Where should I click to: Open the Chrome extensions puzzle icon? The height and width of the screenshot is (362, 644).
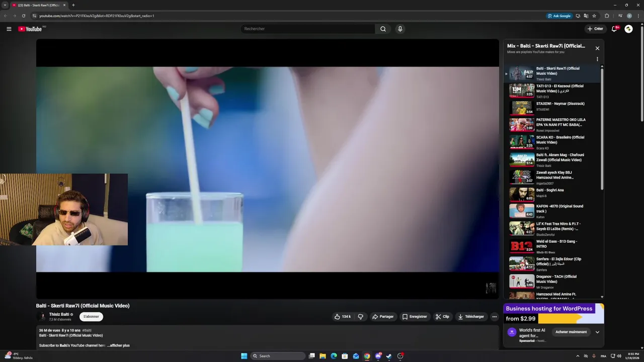click(x=607, y=16)
